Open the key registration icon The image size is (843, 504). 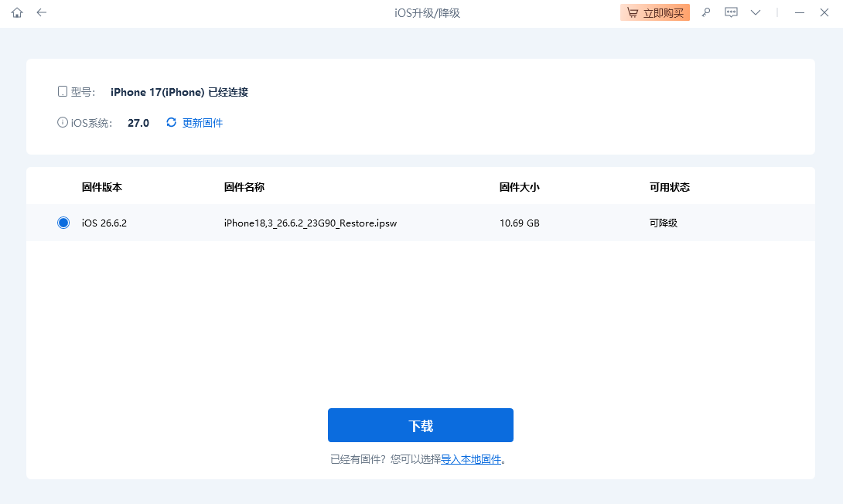click(706, 12)
